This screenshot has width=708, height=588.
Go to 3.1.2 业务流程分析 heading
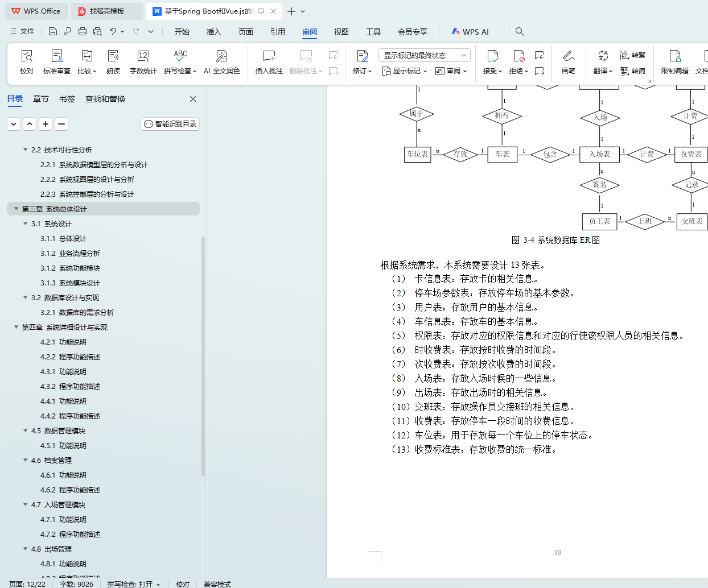(70, 253)
